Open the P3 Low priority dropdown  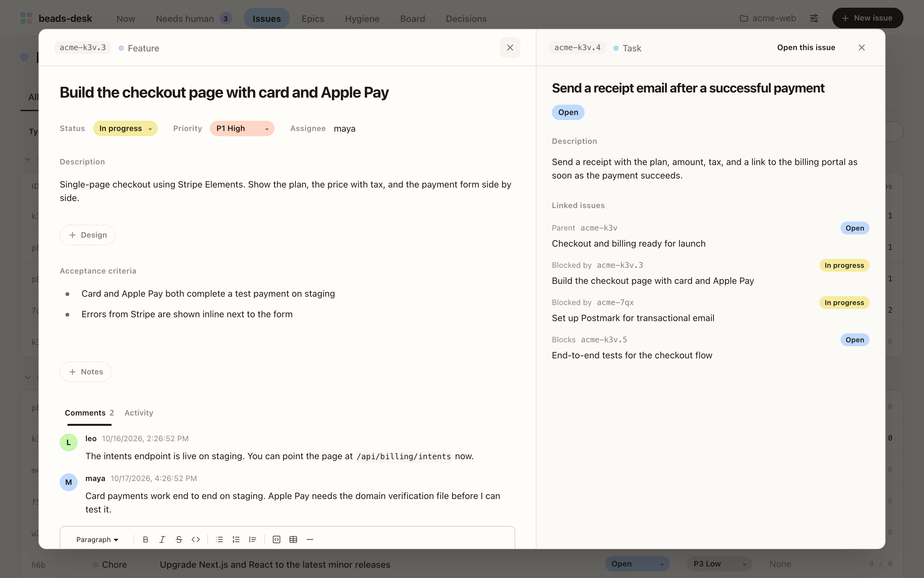tap(719, 564)
